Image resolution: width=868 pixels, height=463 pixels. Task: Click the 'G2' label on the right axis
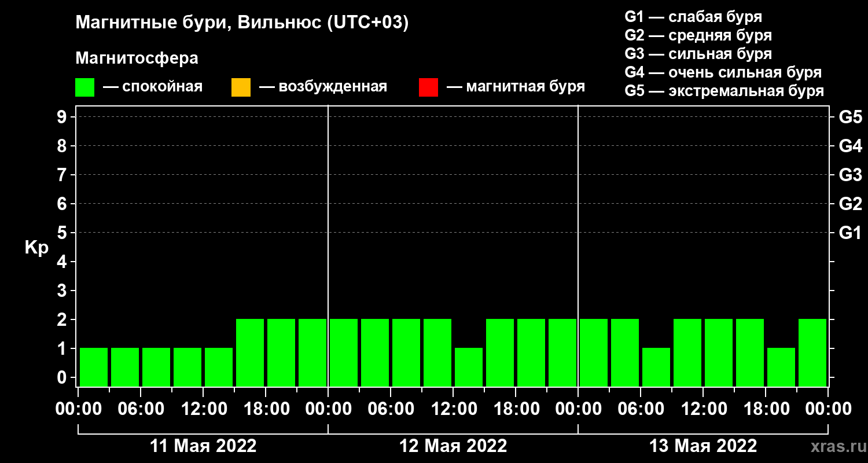(x=850, y=204)
